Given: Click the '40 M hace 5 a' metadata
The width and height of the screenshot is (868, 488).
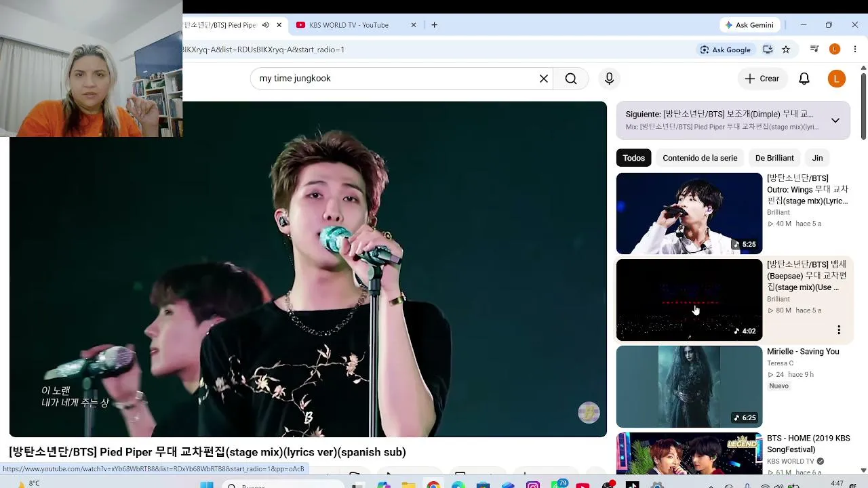Looking at the screenshot, I should [x=794, y=224].
